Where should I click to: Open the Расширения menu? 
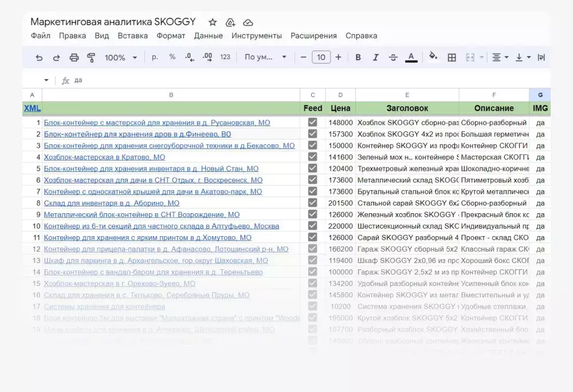pyautogui.click(x=313, y=36)
